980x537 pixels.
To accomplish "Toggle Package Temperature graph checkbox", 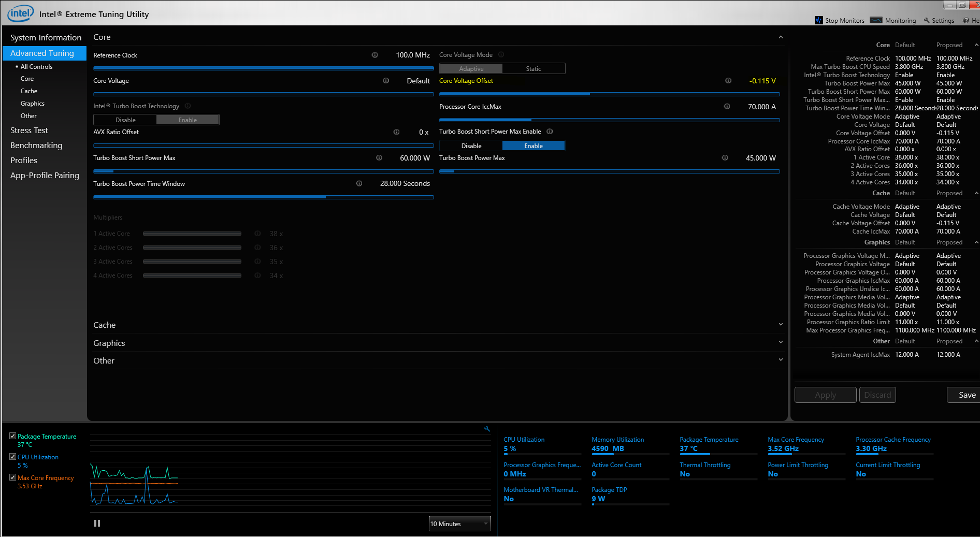I will [12, 436].
